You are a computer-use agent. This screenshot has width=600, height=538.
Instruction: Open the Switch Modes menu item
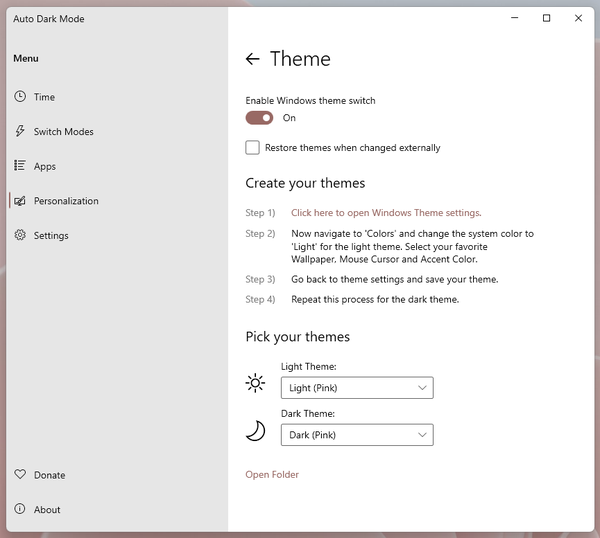pyautogui.click(x=63, y=132)
